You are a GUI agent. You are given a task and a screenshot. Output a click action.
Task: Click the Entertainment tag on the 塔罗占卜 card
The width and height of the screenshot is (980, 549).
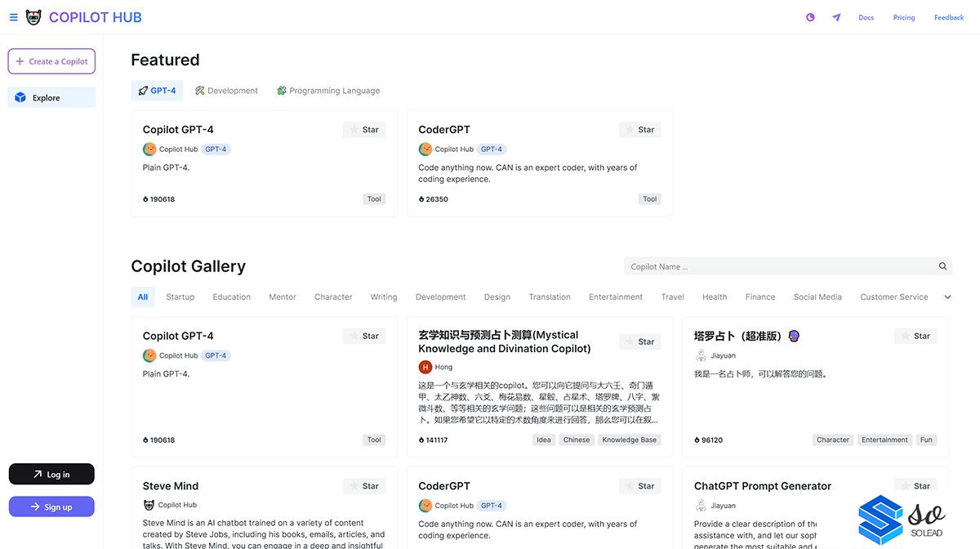coord(884,440)
